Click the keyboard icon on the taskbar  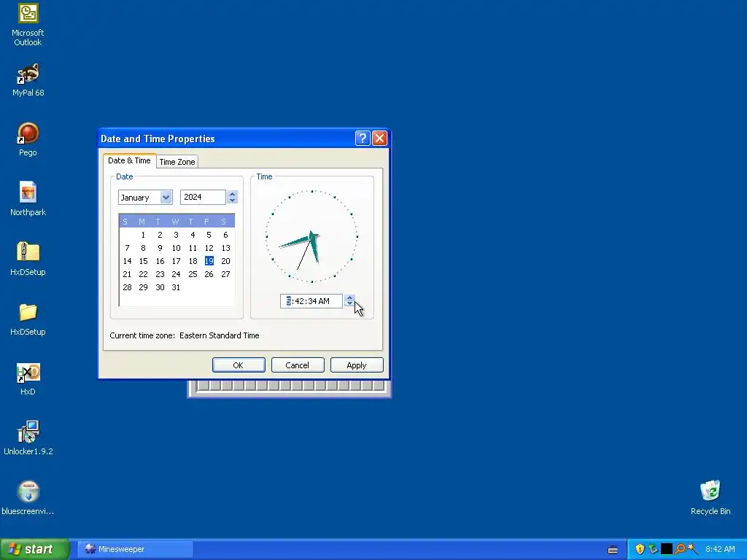click(613, 550)
